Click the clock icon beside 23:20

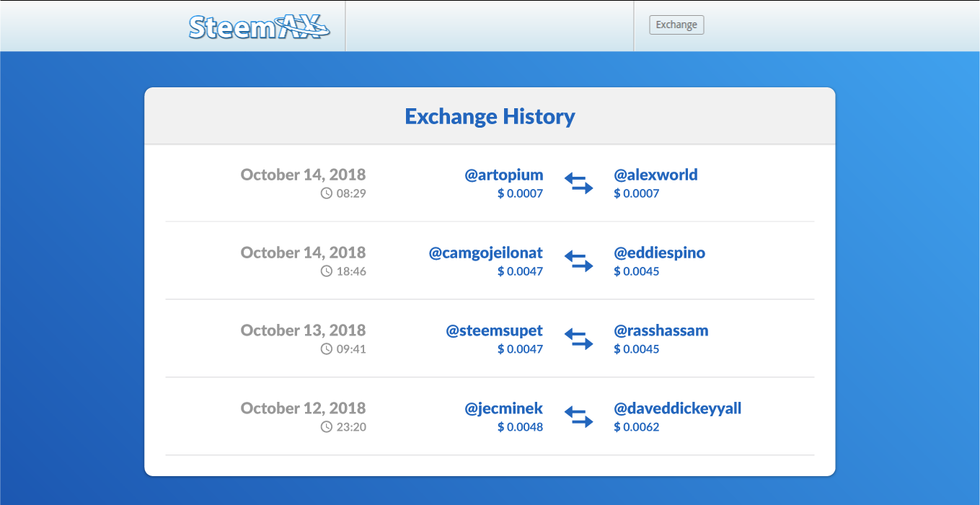coord(327,427)
